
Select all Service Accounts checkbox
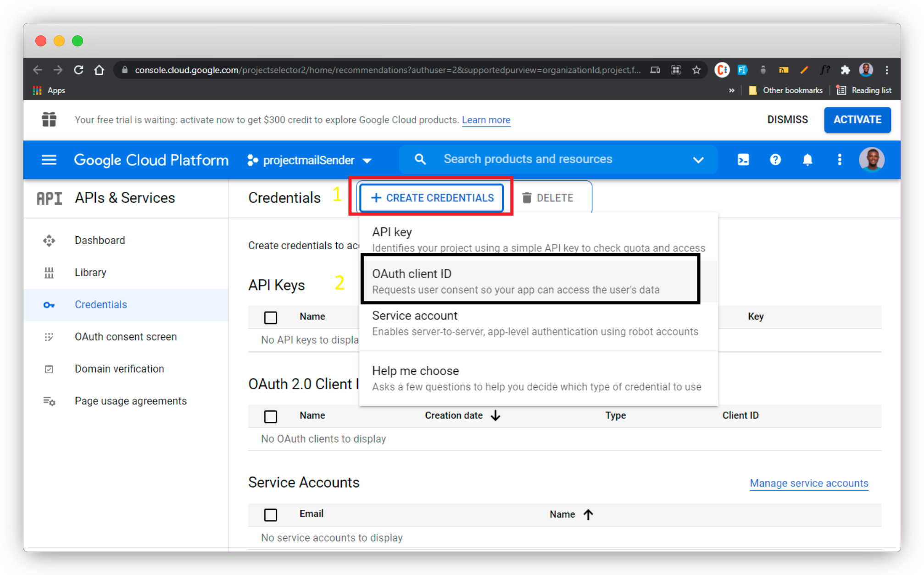[x=271, y=515]
